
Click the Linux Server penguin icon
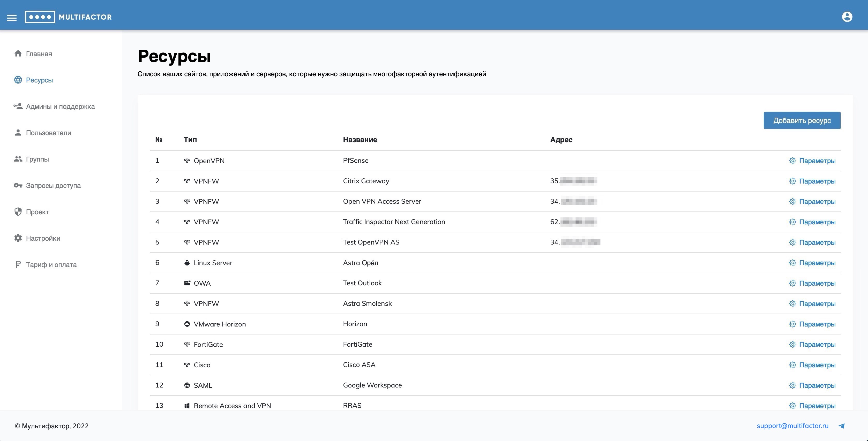187,263
